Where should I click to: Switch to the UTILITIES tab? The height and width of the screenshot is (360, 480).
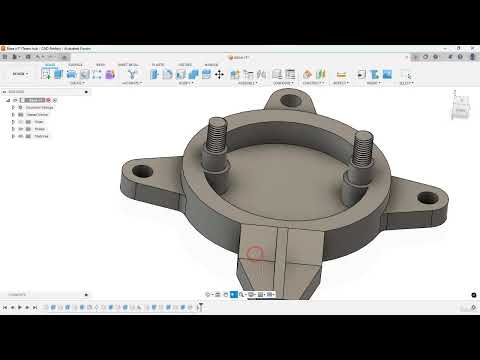(x=185, y=65)
